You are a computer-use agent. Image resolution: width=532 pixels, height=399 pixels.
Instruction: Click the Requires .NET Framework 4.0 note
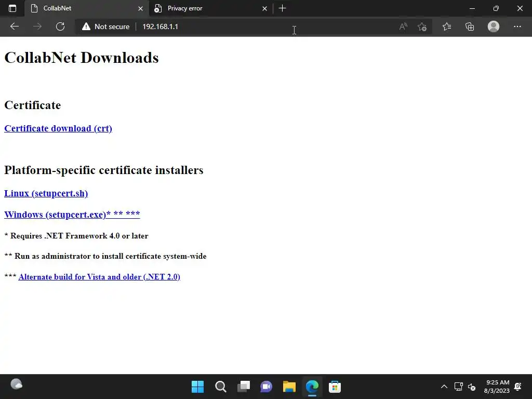(76, 236)
